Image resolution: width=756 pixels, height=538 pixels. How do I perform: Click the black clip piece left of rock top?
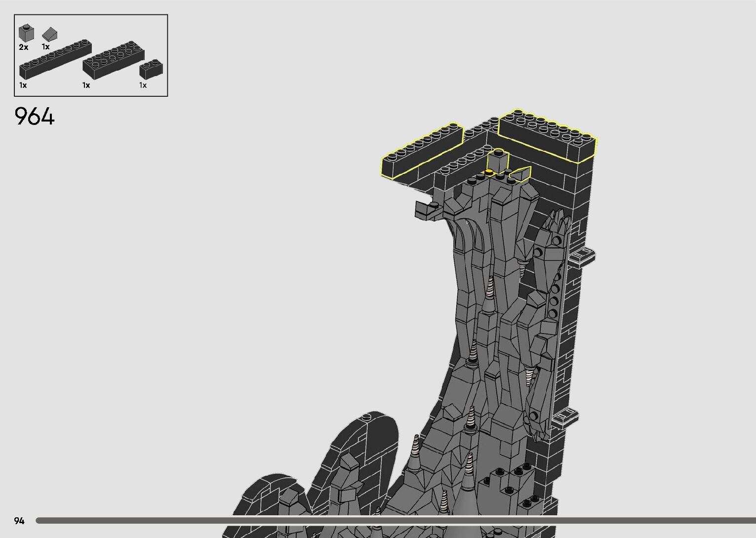428,210
